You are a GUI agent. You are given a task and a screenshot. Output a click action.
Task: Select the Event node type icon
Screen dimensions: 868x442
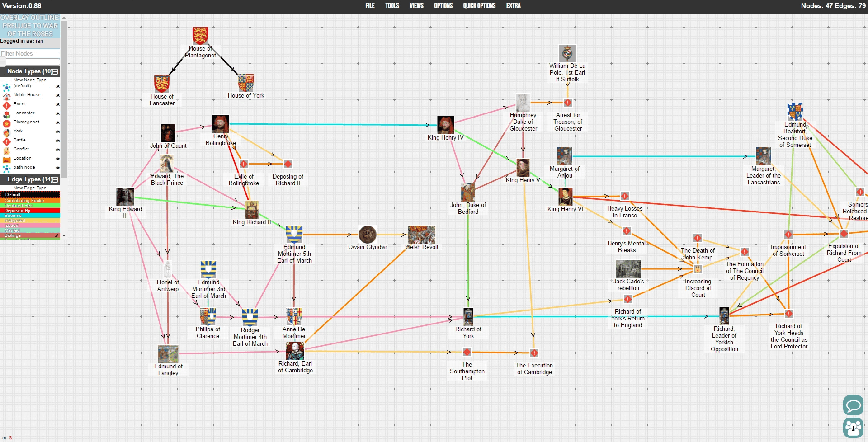(6, 104)
